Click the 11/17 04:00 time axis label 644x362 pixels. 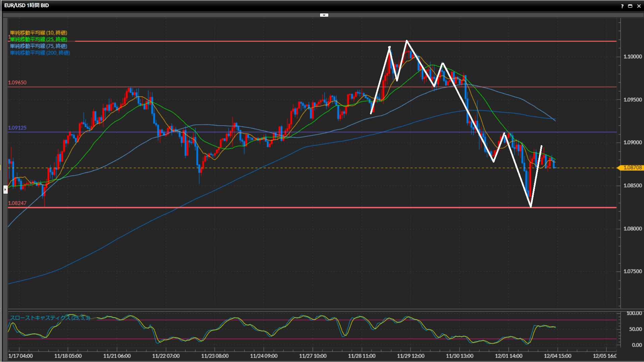click(20, 356)
